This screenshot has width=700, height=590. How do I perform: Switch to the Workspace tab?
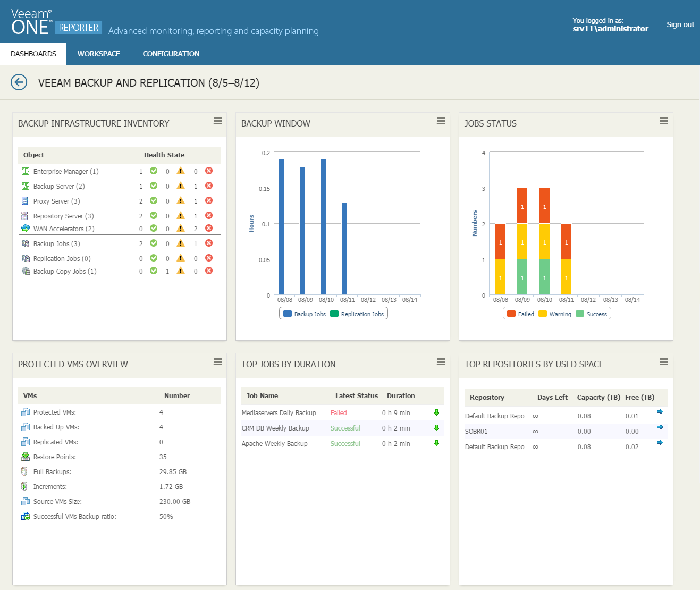(x=99, y=54)
